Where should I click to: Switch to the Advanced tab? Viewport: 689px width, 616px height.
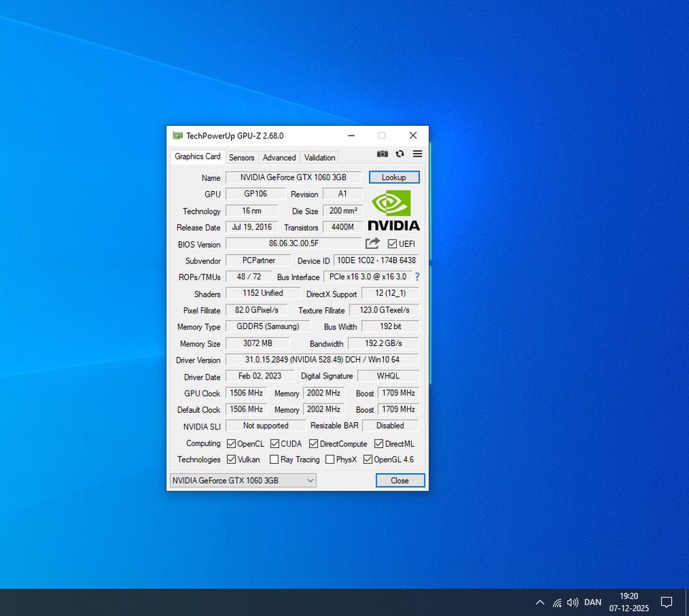[279, 157]
